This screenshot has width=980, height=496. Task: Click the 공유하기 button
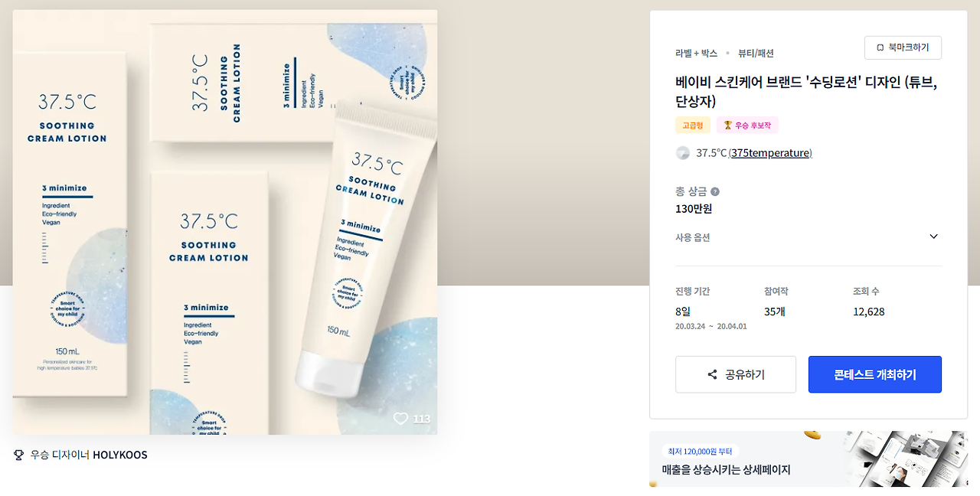tap(736, 374)
